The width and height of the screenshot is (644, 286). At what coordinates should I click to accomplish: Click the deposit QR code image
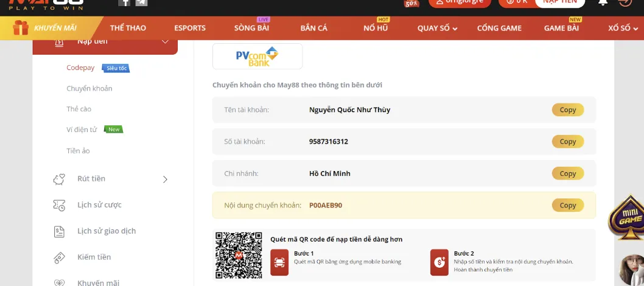239,255
